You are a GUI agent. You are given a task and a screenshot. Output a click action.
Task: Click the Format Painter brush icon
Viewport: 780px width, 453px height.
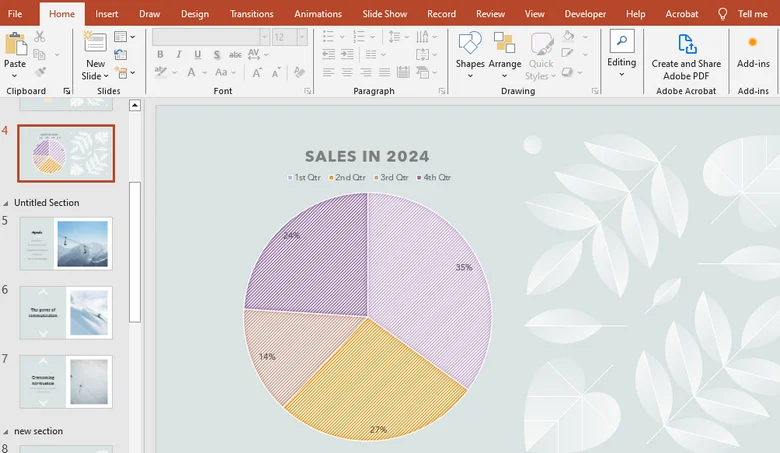[40, 72]
